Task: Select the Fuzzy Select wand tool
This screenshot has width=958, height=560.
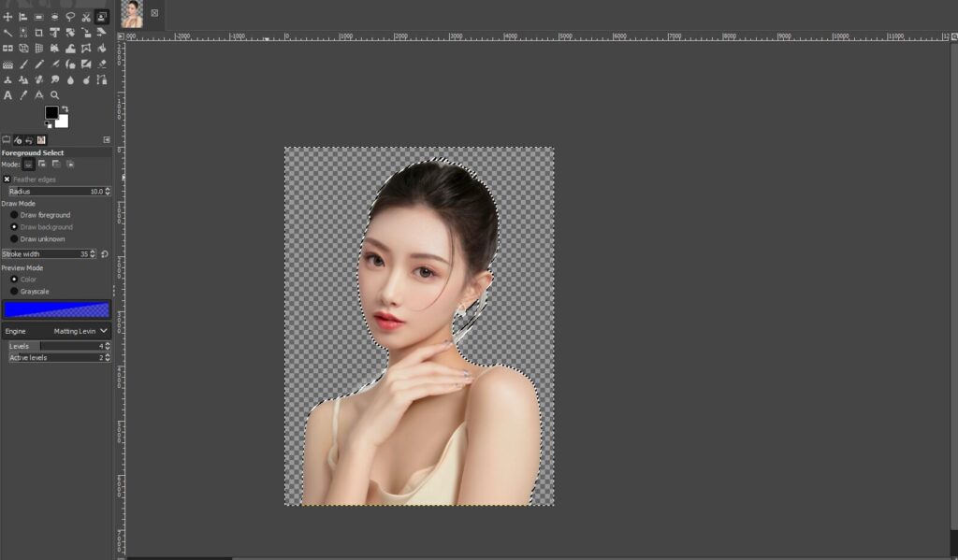Action: point(7,33)
